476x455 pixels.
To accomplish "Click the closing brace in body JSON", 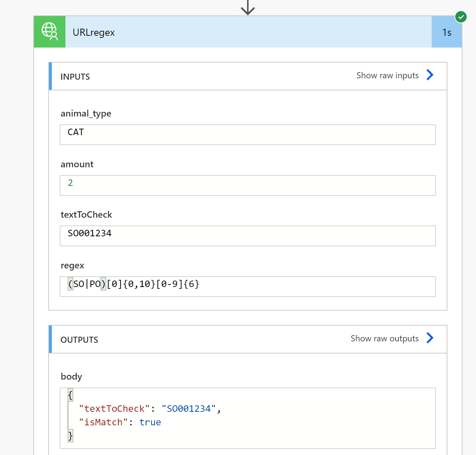I will tap(70, 436).
